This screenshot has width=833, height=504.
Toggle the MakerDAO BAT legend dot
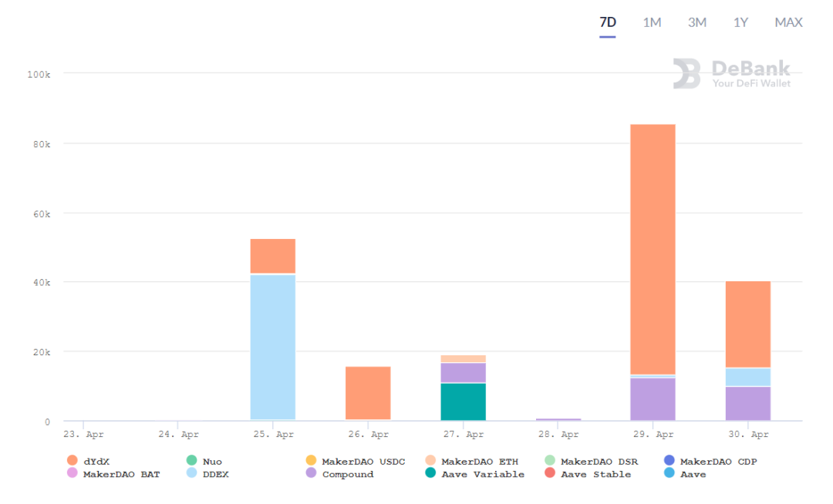click(73, 472)
